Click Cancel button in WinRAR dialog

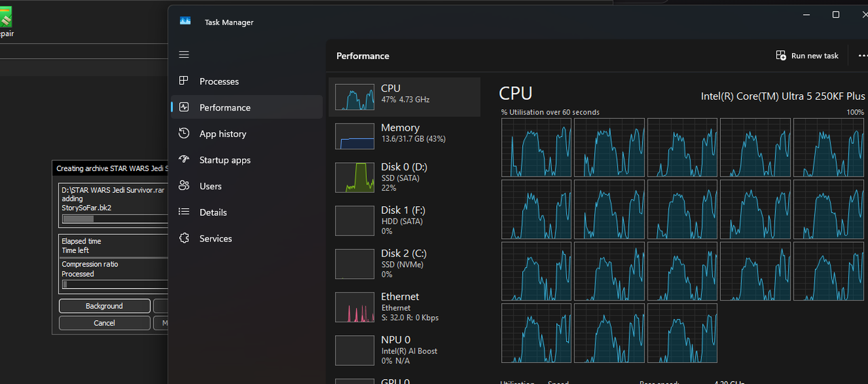point(104,323)
